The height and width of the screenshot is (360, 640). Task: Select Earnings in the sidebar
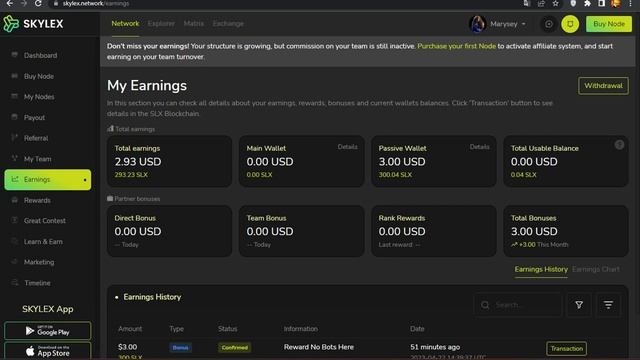[48, 180]
